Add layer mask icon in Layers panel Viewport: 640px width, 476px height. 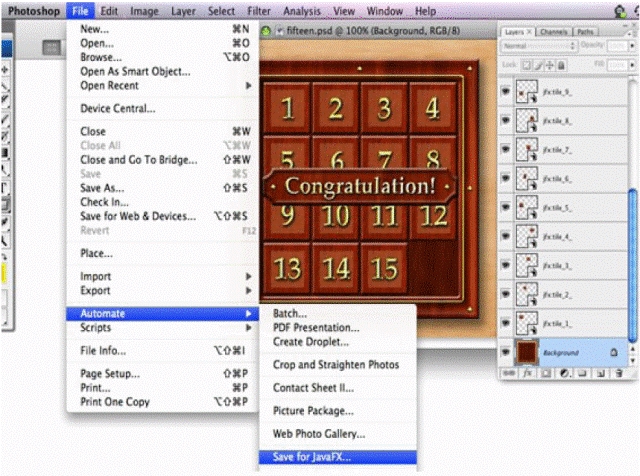(x=546, y=373)
